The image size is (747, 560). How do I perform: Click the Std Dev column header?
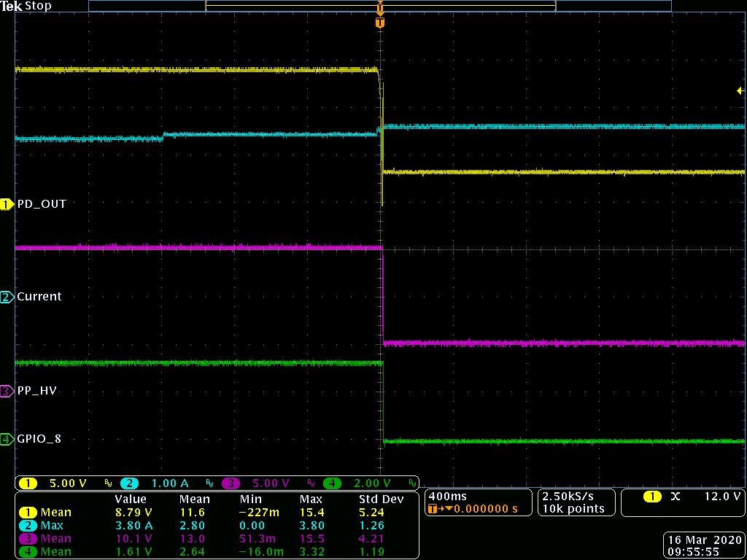point(381,499)
